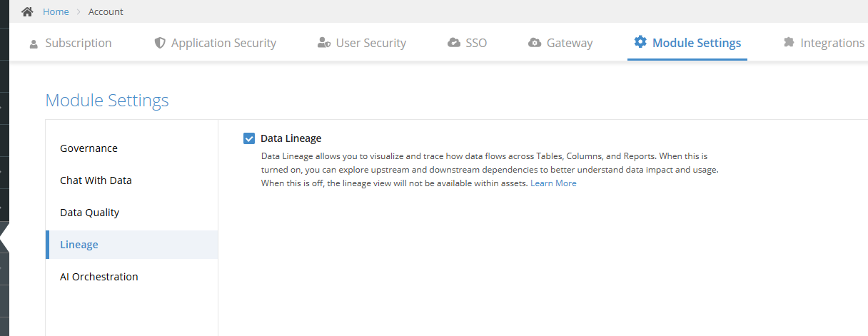The width and height of the screenshot is (868, 336).
Task: Click the puzzle piece icon for Integrations
Action: tap(789, 43)
